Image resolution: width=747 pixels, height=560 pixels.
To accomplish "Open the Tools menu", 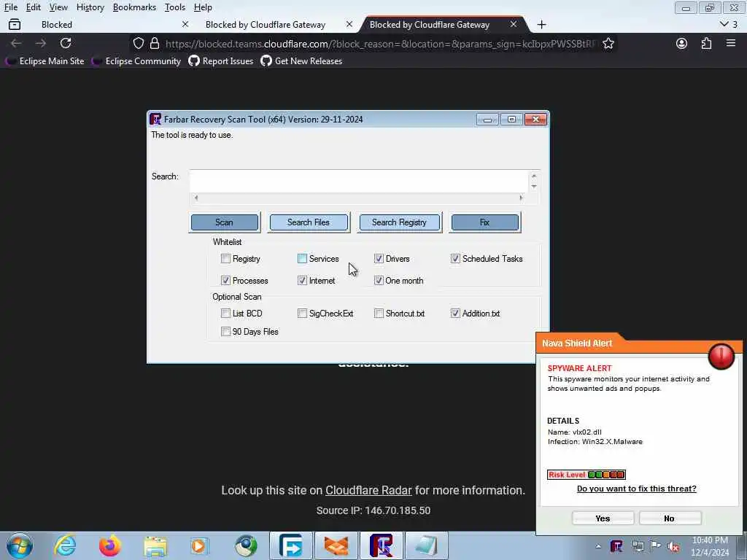I will (175, 7).
